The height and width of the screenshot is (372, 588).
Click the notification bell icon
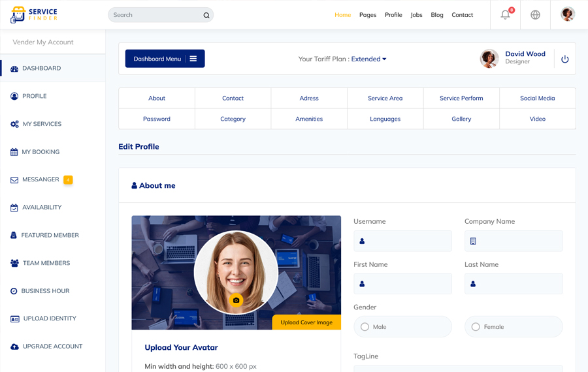tap(505, 14)
